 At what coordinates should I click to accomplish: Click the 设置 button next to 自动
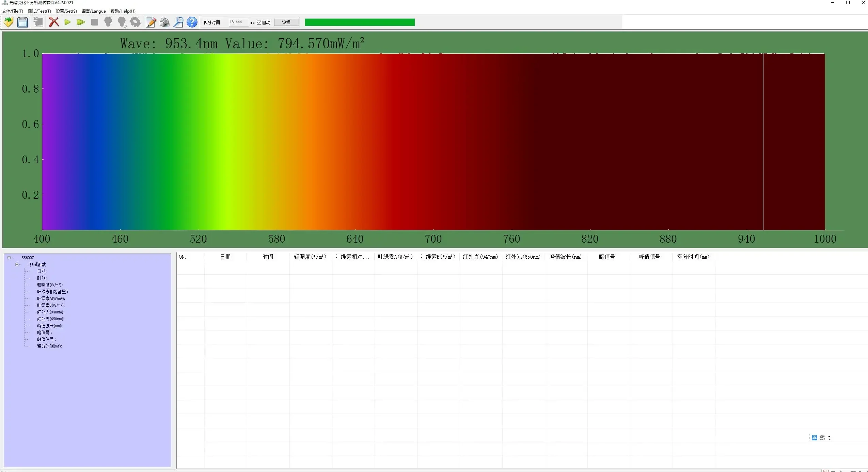(x=286, y=22)
